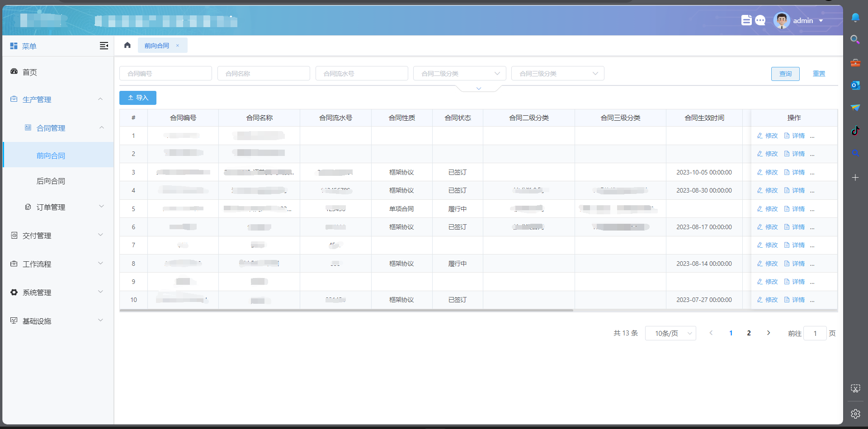The width and height of the screenshot is (868, 429).
Task: Open 详情 for row 2
Action: pos(794,154)
